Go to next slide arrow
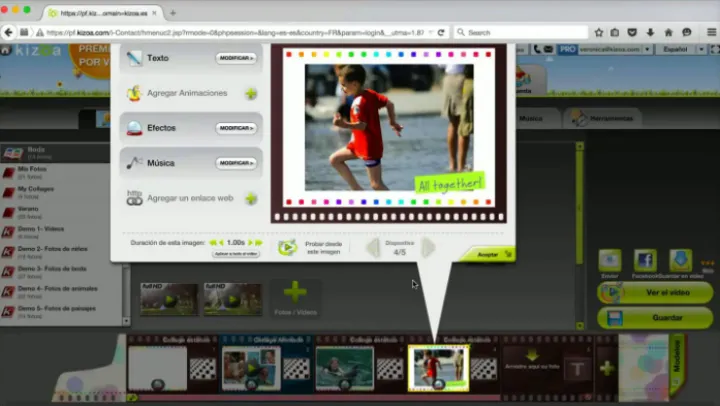This screenshot has width=720, height=406. pyautogui.click(x=428, y=247)
